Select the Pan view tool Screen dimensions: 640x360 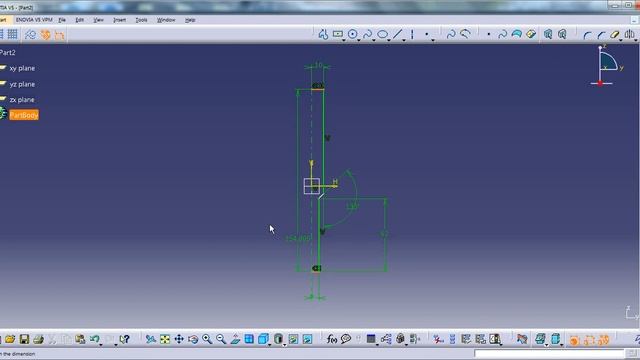click(179, 339)
